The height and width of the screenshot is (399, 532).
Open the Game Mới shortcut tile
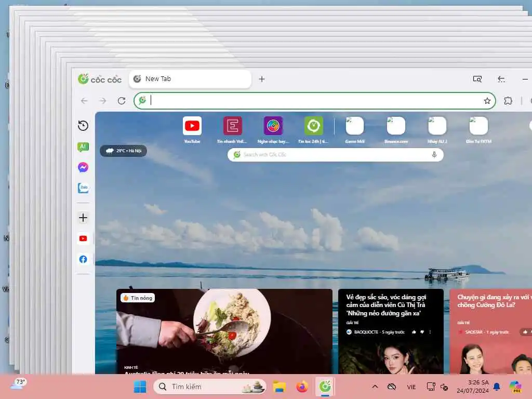pyautogui.click(x=355, y=129)
